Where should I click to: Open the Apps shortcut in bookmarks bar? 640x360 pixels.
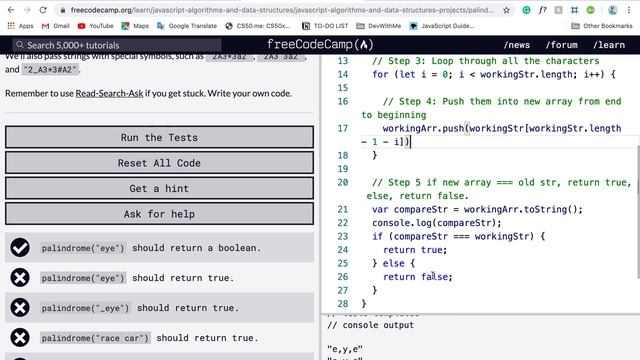(20, 26)
